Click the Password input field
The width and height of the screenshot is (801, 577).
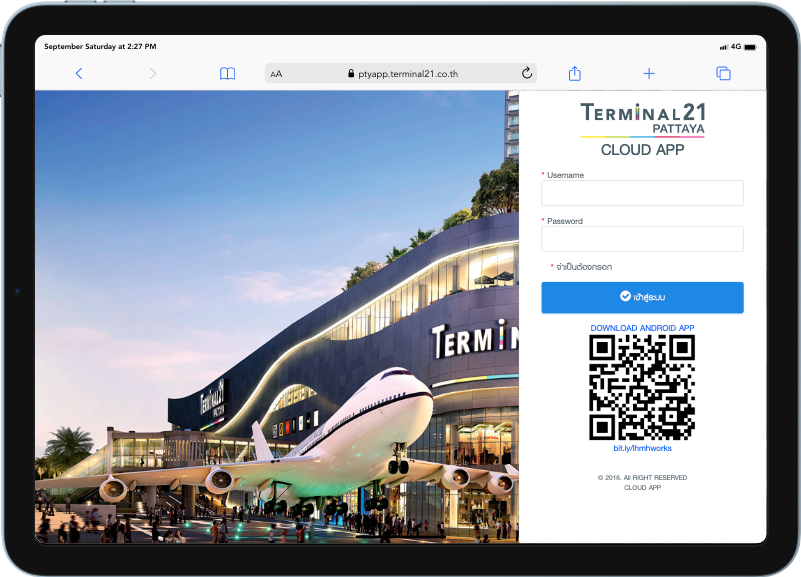coord(642,238)
